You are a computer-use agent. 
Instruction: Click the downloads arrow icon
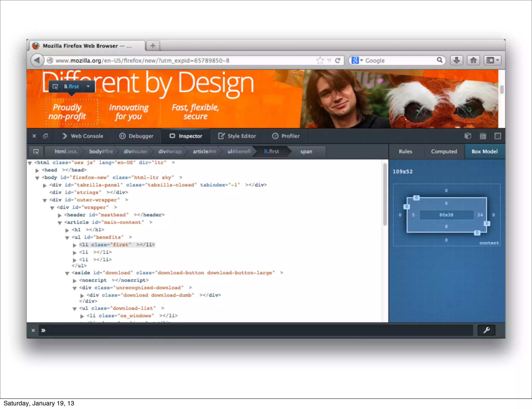click(456, 60)
